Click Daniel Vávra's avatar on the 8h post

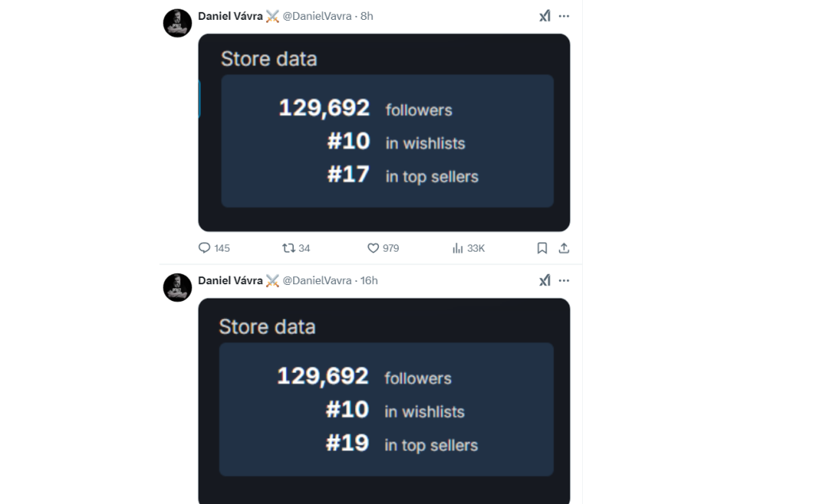(178, 23)
